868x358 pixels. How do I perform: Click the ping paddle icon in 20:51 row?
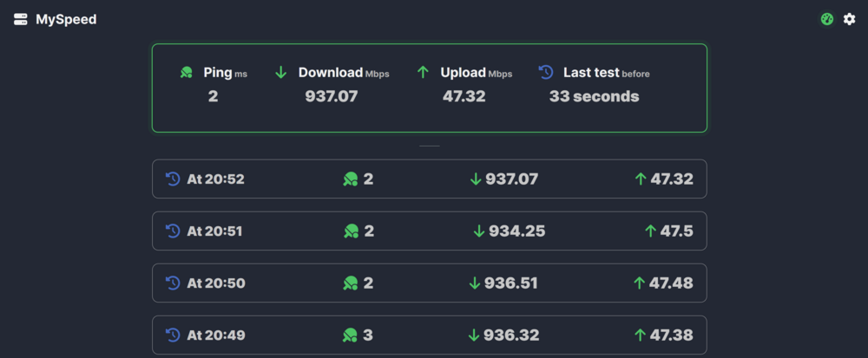coord(351,231)
